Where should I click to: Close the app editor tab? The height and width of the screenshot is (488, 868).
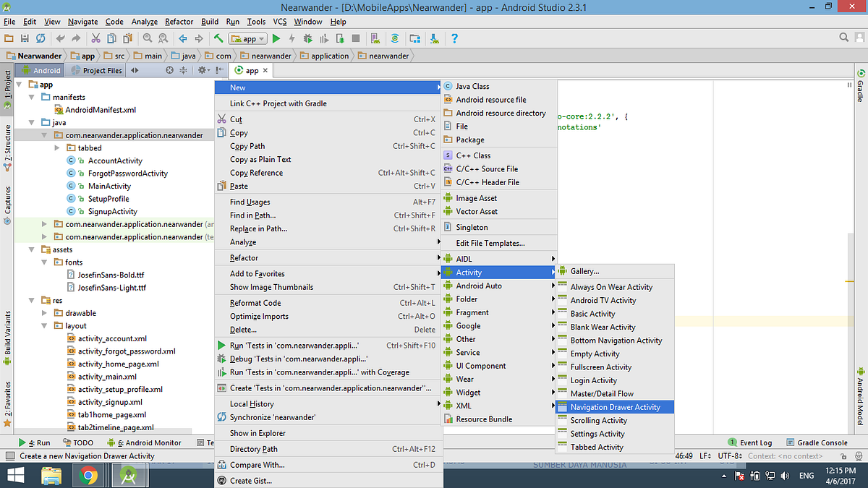coord(265,71)
